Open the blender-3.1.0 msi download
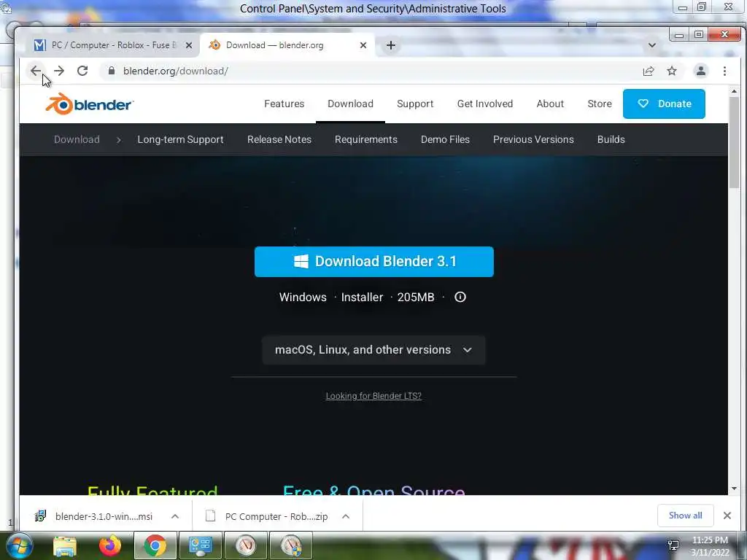Viewport: 747px width, 560px height. point(104,517)
